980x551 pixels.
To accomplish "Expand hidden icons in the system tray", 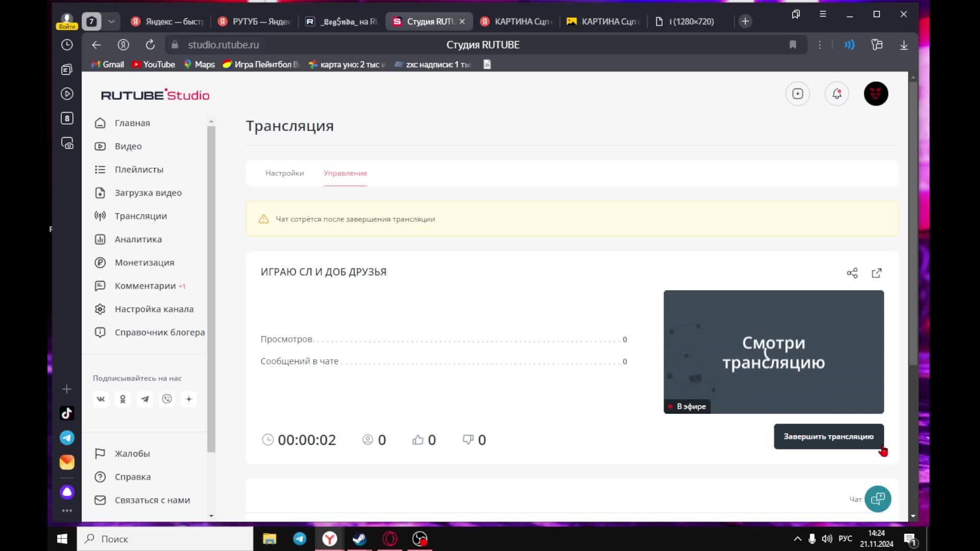I will click(797, 539).
